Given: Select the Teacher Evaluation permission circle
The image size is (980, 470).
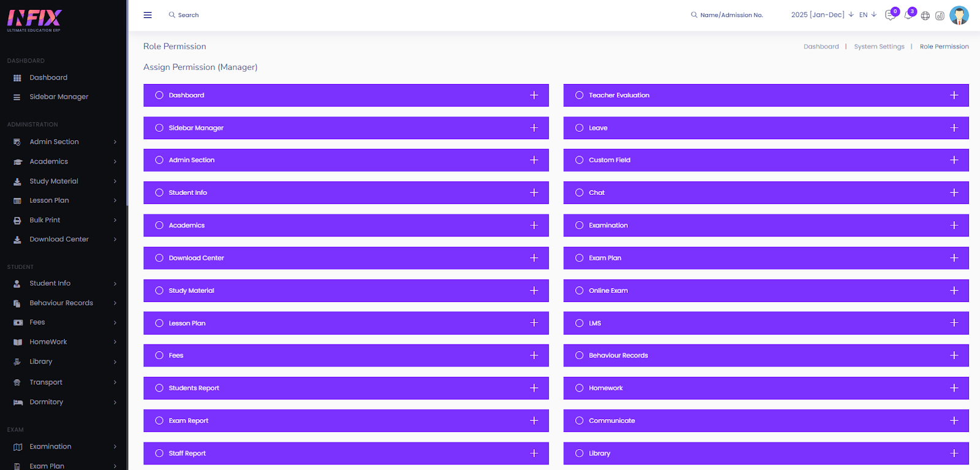Looking at the screenshot, I should click(x=579, y=95).
